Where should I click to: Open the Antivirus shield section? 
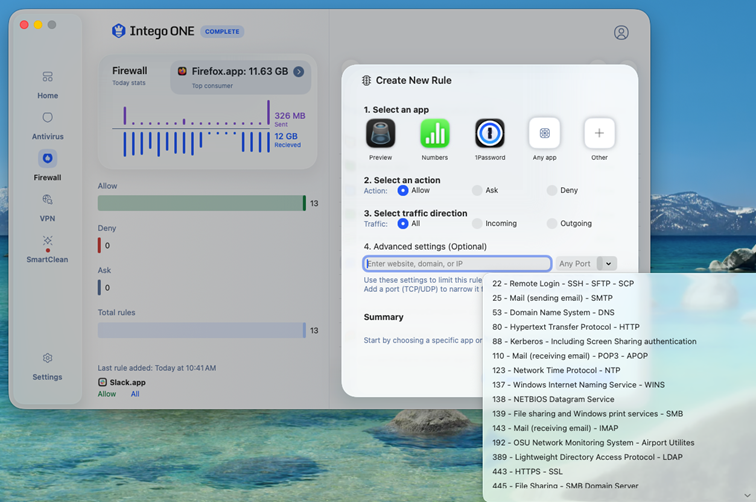47,125
